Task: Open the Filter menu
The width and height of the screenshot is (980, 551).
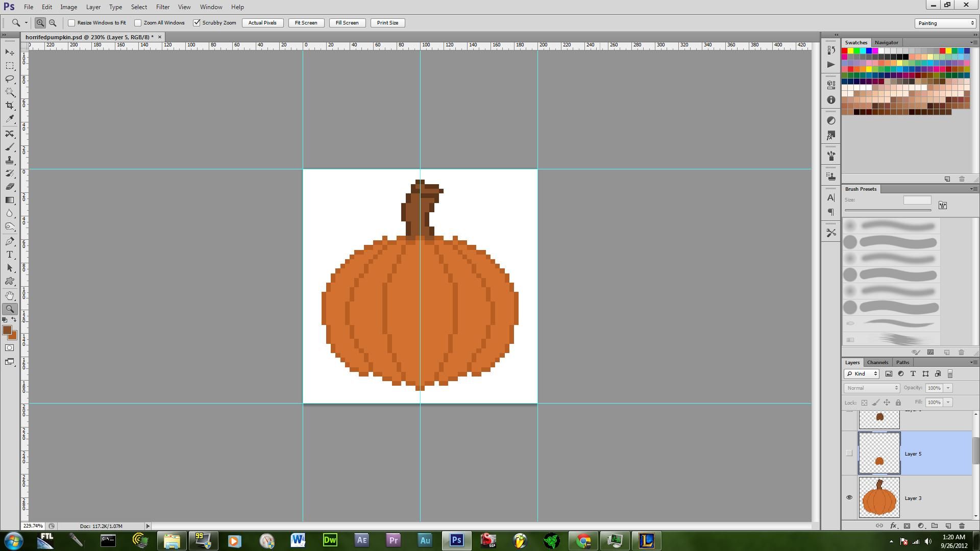Action: coord(162,7)
